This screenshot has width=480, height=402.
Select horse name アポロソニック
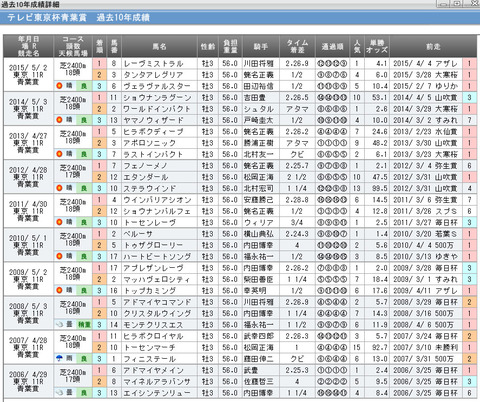150,143
